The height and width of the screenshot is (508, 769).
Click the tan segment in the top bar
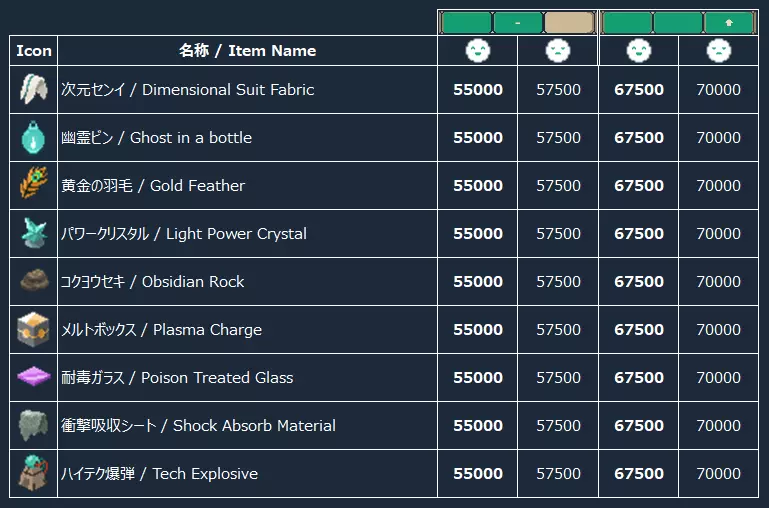click(569, 22)
